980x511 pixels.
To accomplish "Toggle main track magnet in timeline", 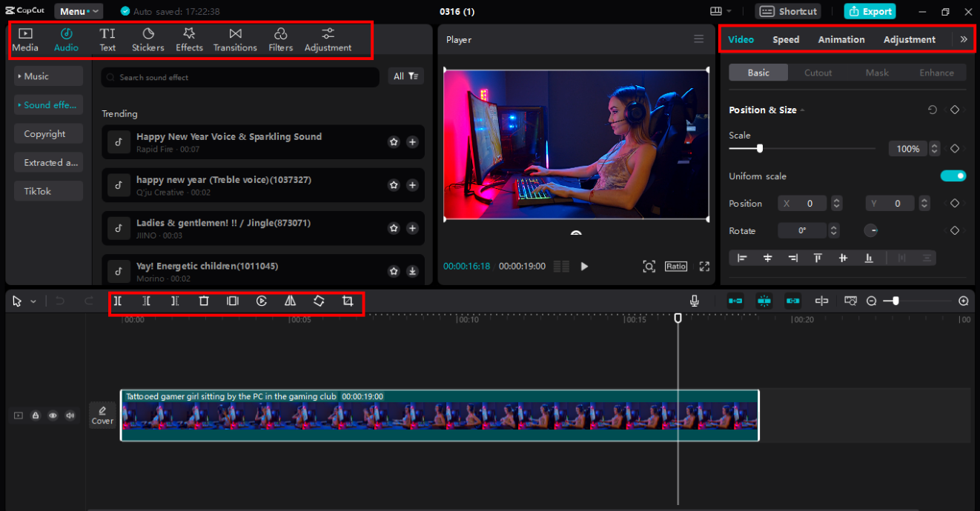I will [735, 301].
